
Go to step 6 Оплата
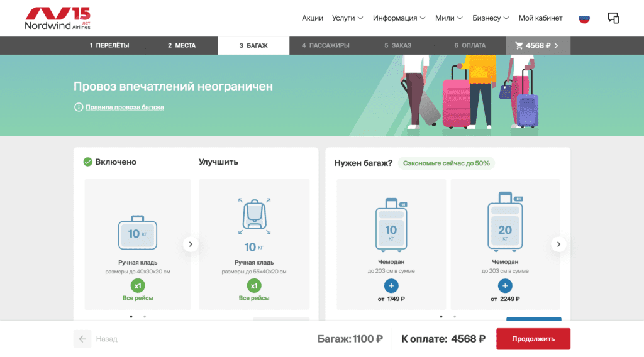point(470,45)
